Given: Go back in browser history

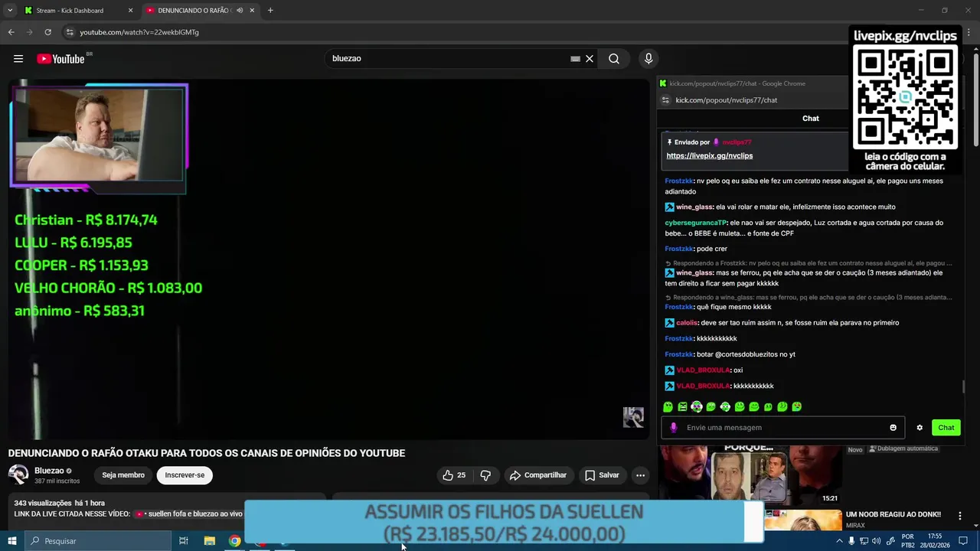Looking at the screenshot, I should coord(11,32).
